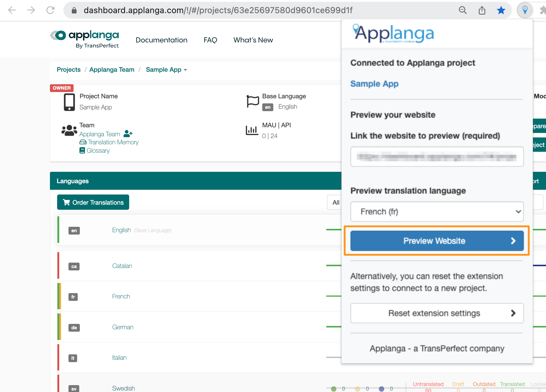Image resolution: width=546 pixels, height=392 pixels.
Task: Click the Draft status label
Action: pyautogui.click(x=458, y=384)
